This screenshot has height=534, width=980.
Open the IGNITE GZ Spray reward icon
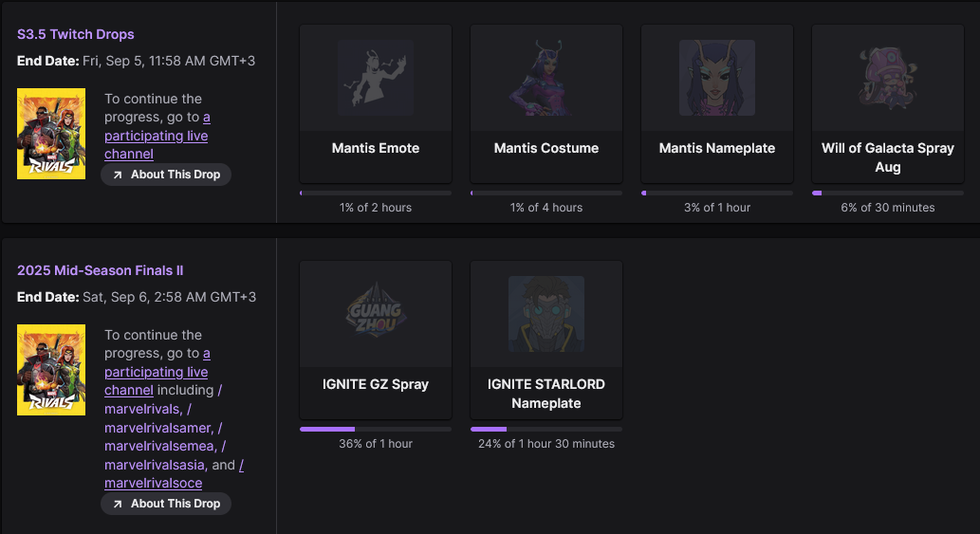(376, 314)
